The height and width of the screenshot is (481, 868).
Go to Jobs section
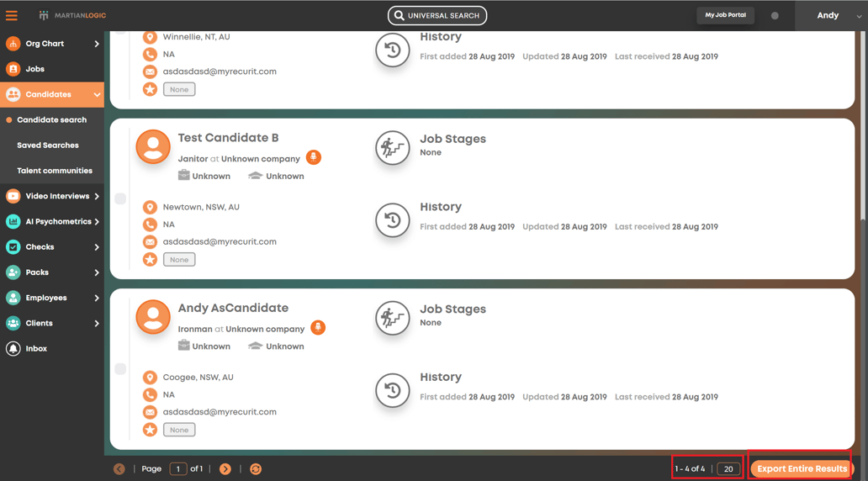click(34, 69)
